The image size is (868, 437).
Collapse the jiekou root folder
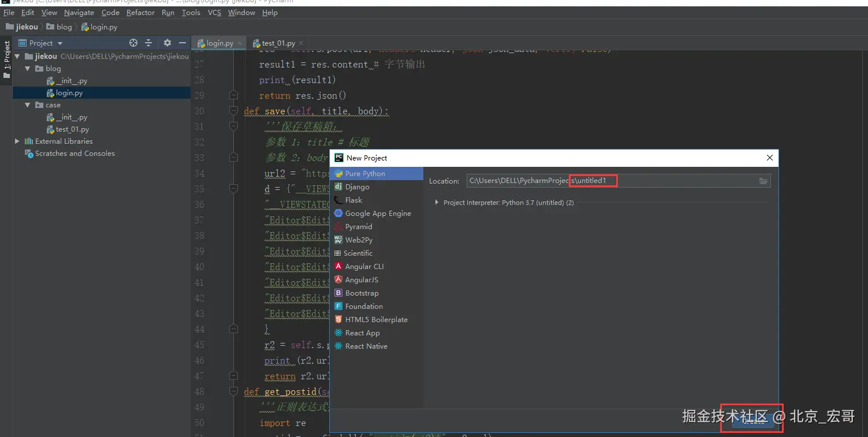click(17, 57)
